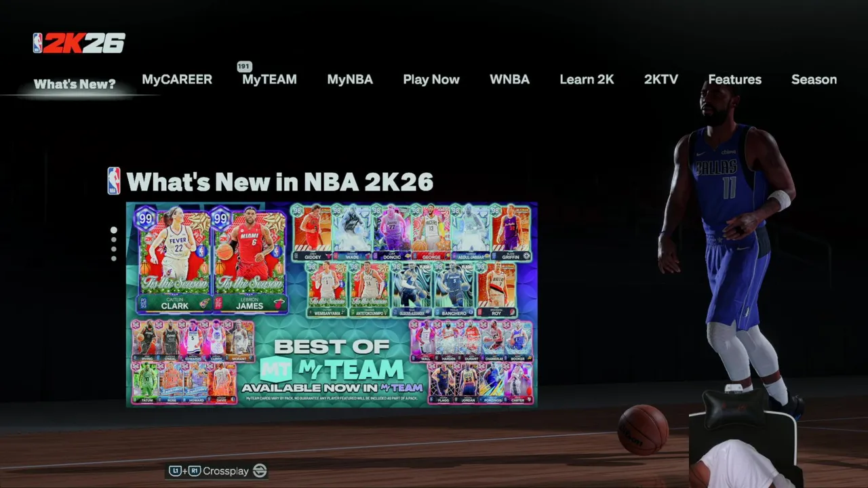868x488 pixels.
Task: Open the MyTEAM menu tab
Action: [269, 79]
